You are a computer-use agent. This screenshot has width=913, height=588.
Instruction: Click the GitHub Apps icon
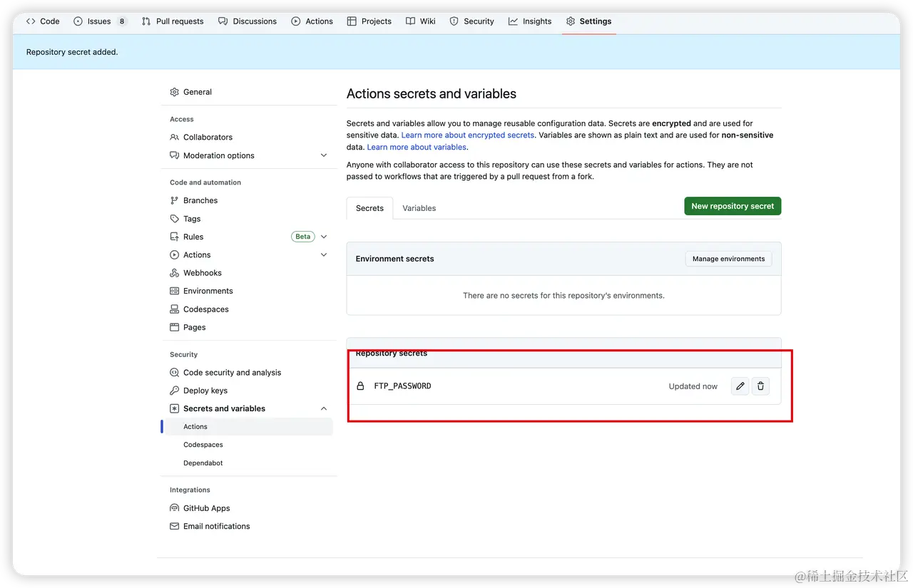(x=175, y=508)
